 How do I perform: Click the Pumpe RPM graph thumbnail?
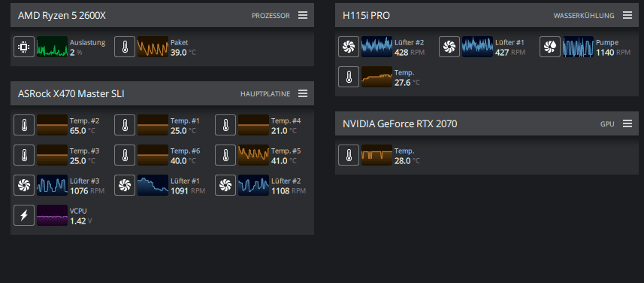tap(578, 47)
